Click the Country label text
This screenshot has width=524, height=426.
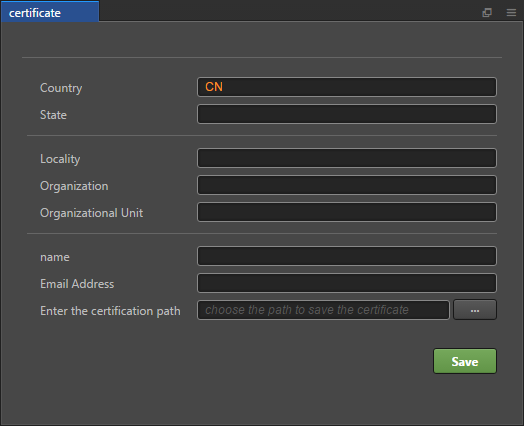(61, 88)
